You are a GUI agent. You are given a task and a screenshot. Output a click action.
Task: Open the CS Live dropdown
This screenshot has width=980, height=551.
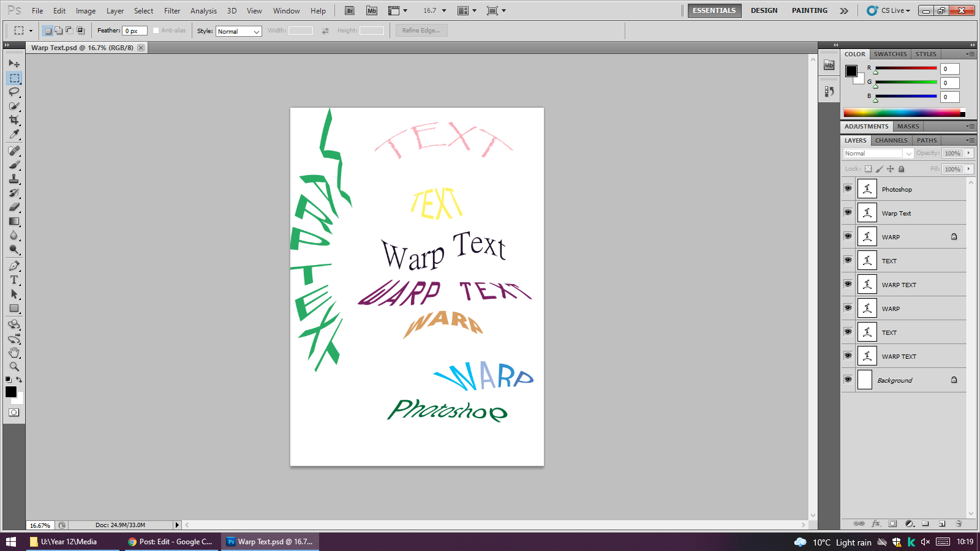tap(889, 10)
